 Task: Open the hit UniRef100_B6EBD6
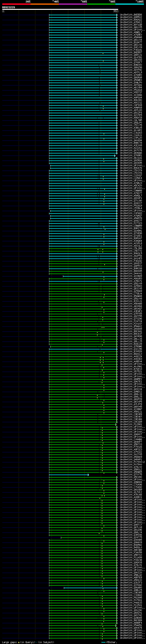pyautogui.click(x=131, y=15)
